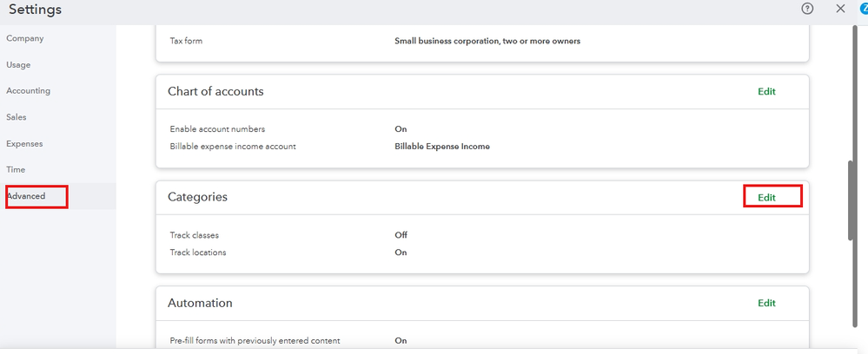
Task: Open the Expenses settings tab
Action: click(x=24, y=143)
